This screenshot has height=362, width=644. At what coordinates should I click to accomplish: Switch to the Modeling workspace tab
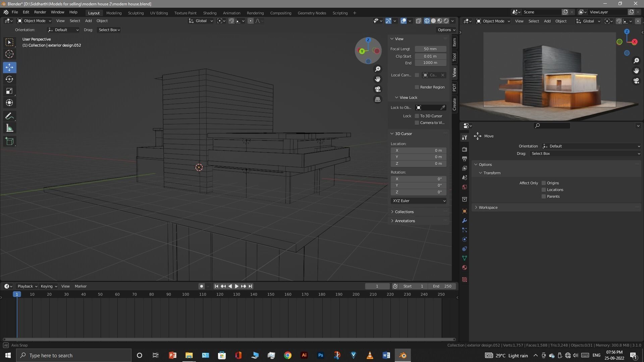(114, 13)
